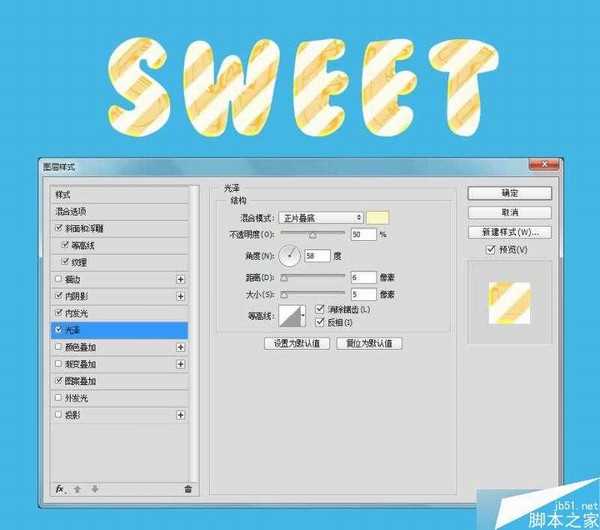Click plus icon next to 颜色叠加

[x=181, y=347]
